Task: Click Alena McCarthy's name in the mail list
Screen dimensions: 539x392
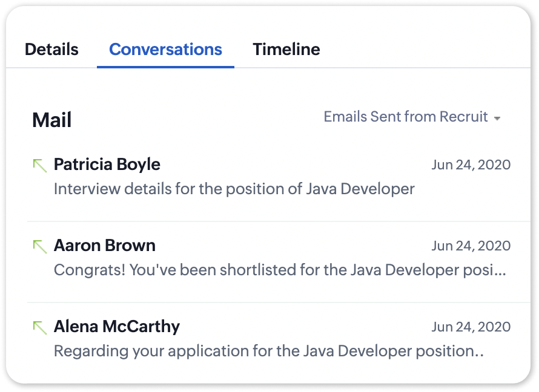Action: [117, 327]
